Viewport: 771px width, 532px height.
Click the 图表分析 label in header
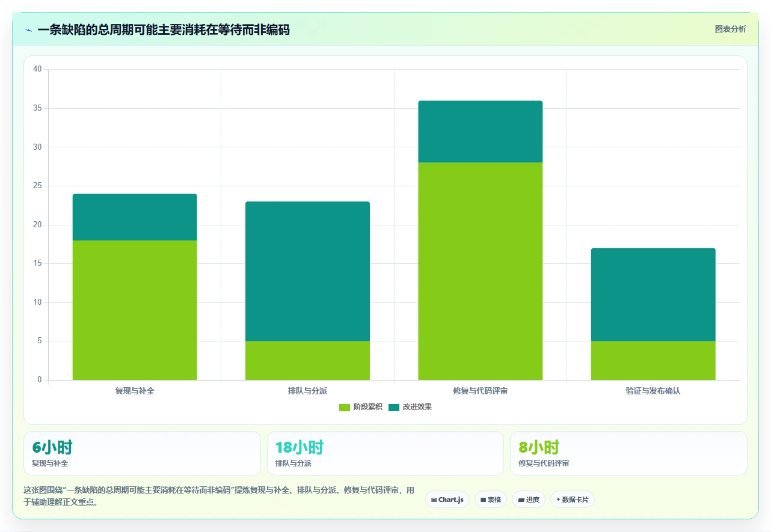tap(730, 29)
